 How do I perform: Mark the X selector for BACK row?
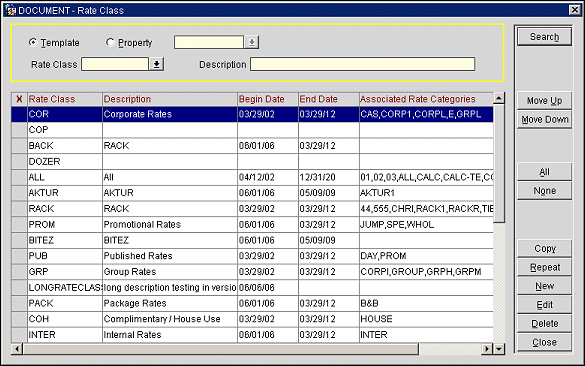(x=19, y=146)
